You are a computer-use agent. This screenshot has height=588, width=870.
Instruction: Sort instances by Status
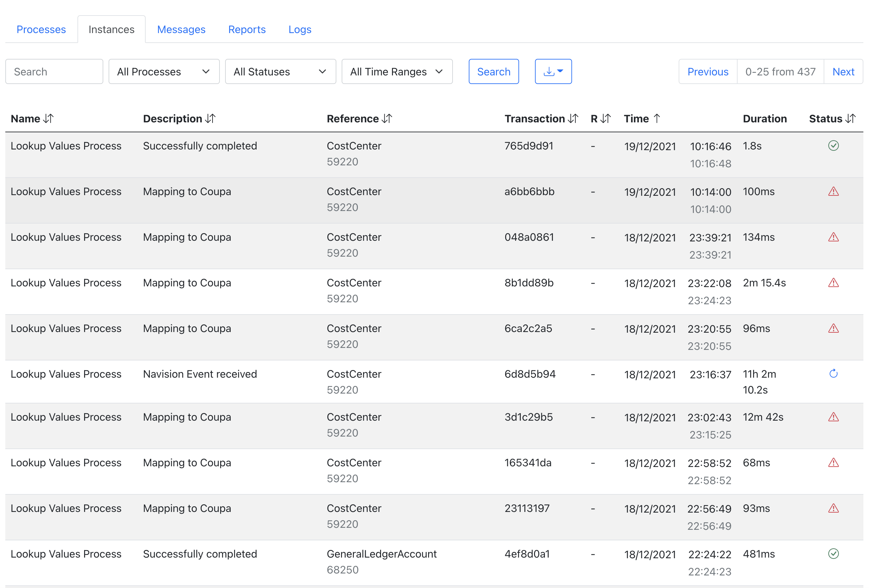[x=850, y=119]
